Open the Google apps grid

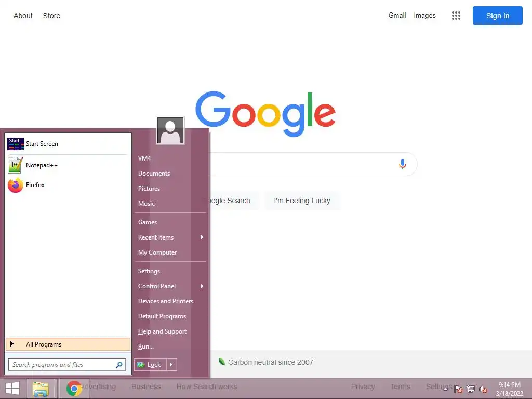point(456,16)
